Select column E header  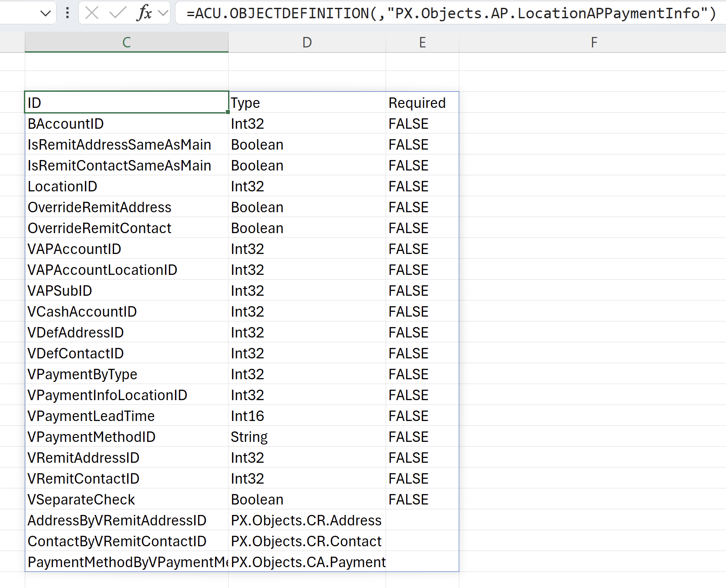(x=422, y=42)
